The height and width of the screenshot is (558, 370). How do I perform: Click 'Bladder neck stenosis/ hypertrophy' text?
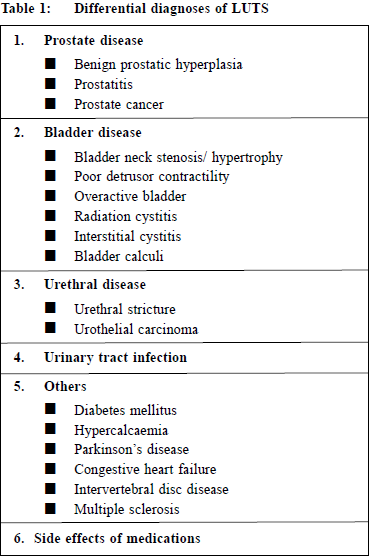(x=178, y=157)
